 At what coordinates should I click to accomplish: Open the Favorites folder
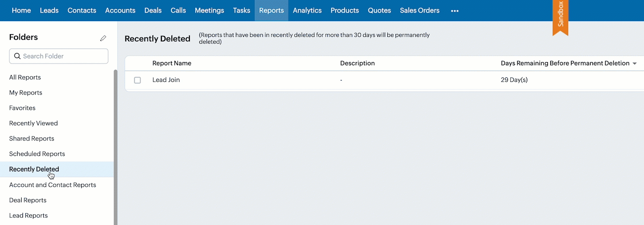point(22,108)
